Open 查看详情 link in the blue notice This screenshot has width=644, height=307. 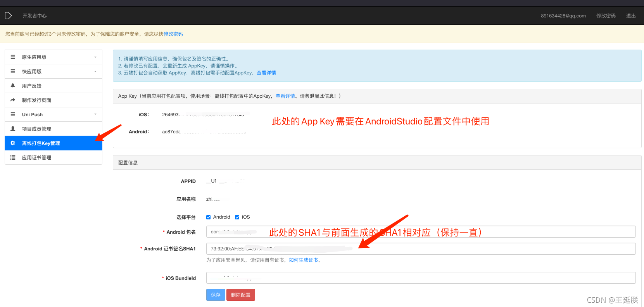(x=266, y=73)
